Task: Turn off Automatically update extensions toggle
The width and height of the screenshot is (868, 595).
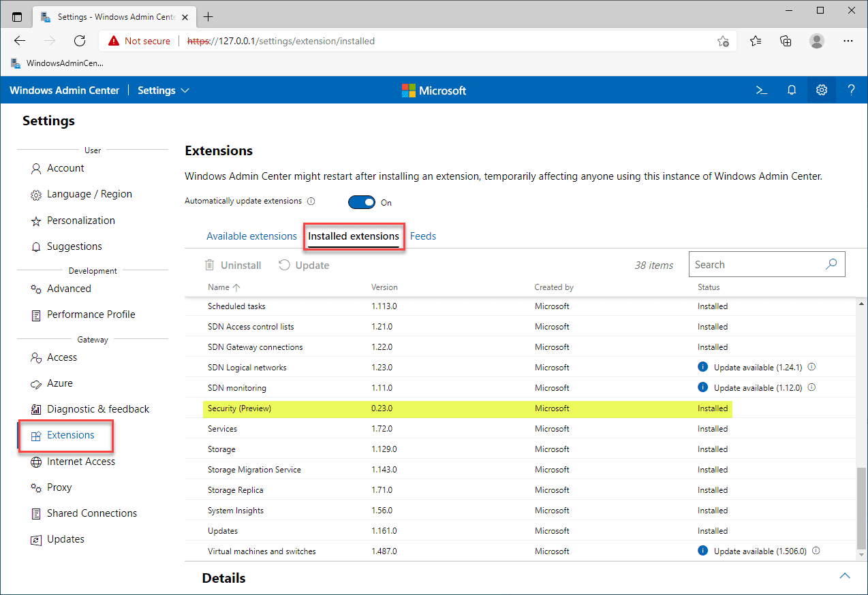Action: tap(362, 202)
